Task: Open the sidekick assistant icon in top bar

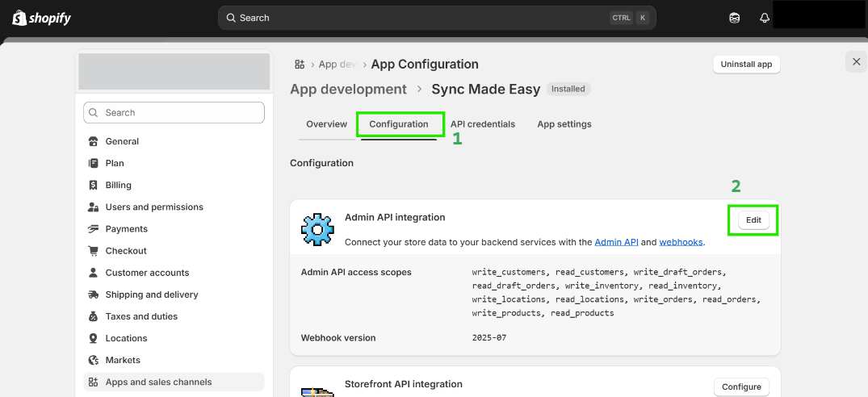Action: click(x=734, y=18)
